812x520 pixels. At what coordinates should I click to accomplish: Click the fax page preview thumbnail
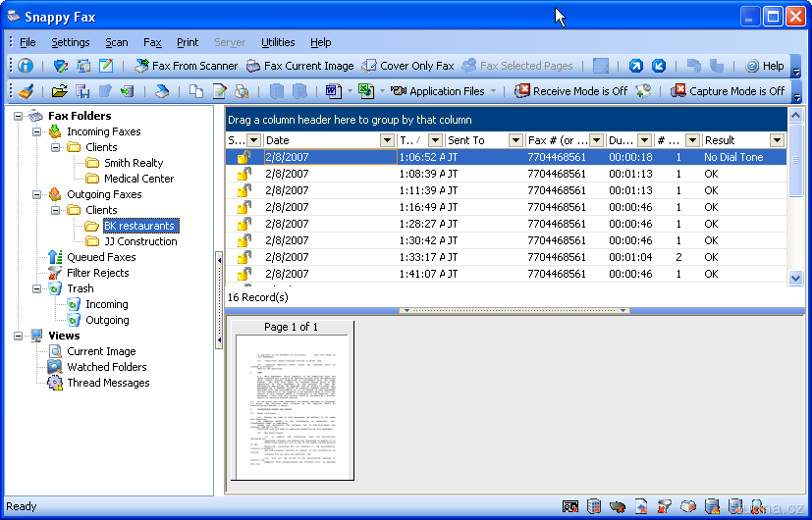[x=291, y=406]
